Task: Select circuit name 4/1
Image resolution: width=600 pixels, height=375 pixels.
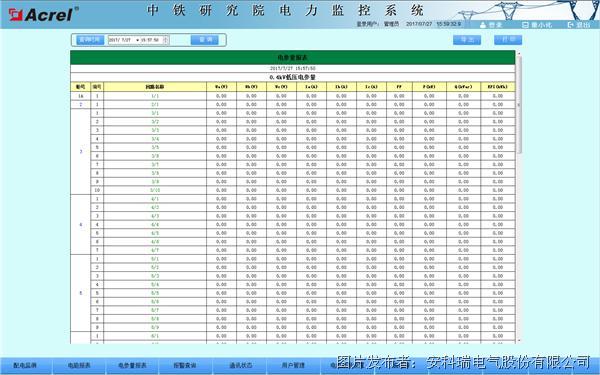Action: click(155, 199)
